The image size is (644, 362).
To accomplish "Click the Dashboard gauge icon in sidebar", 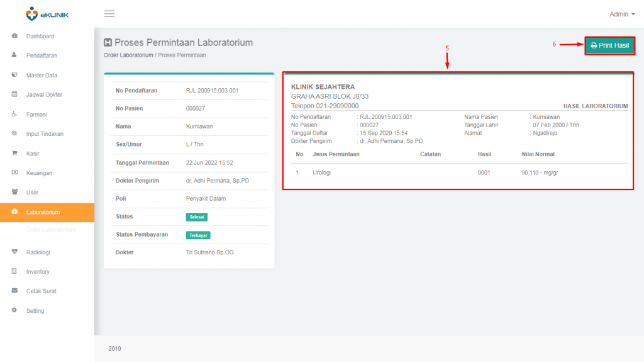I will tap(14, 36).
